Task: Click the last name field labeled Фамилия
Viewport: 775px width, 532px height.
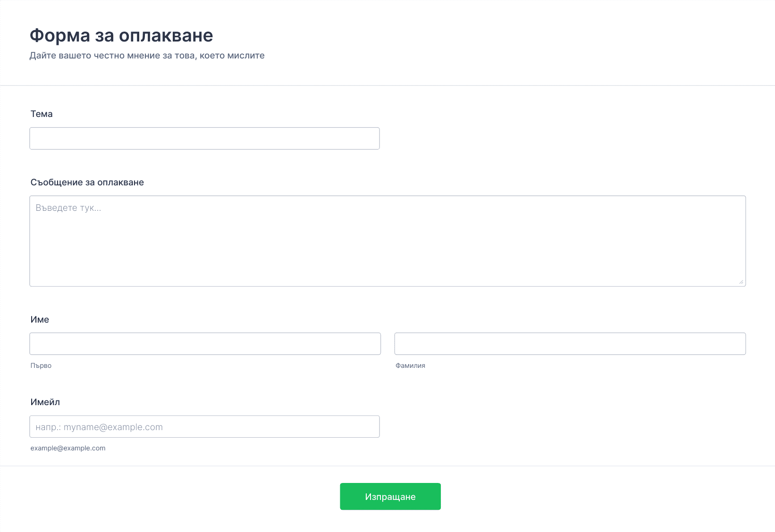Action: [570, 344]
